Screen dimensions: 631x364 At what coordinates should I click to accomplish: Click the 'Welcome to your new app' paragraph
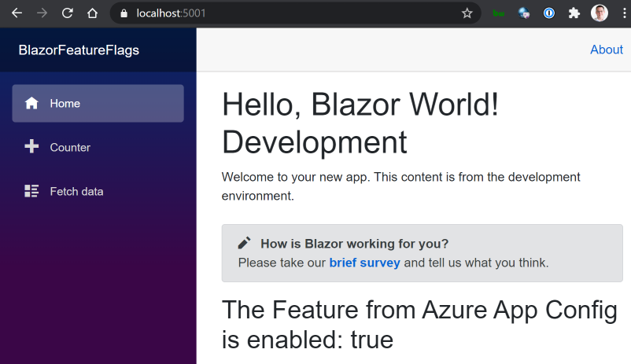tap(400, 186)
